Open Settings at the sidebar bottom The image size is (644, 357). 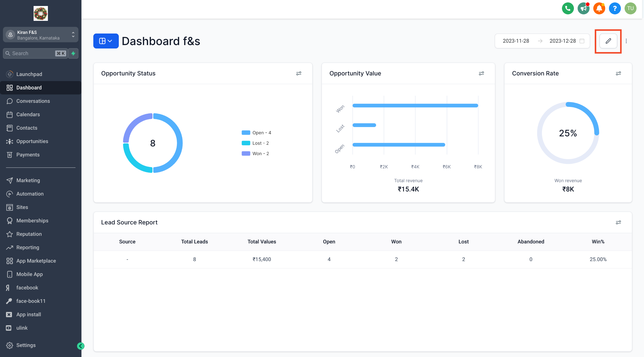[26, 345]
